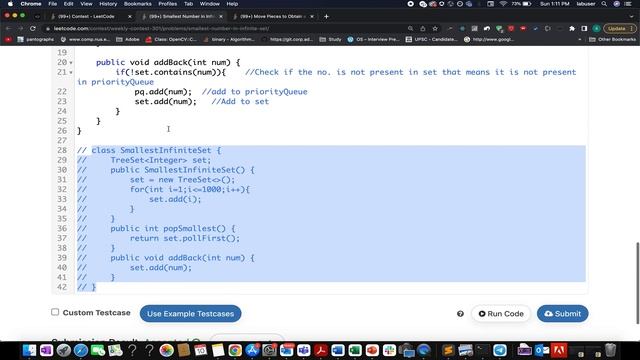Open Microsoft Word from the dock
The image size is (640, 360).
tap(338, 350)
